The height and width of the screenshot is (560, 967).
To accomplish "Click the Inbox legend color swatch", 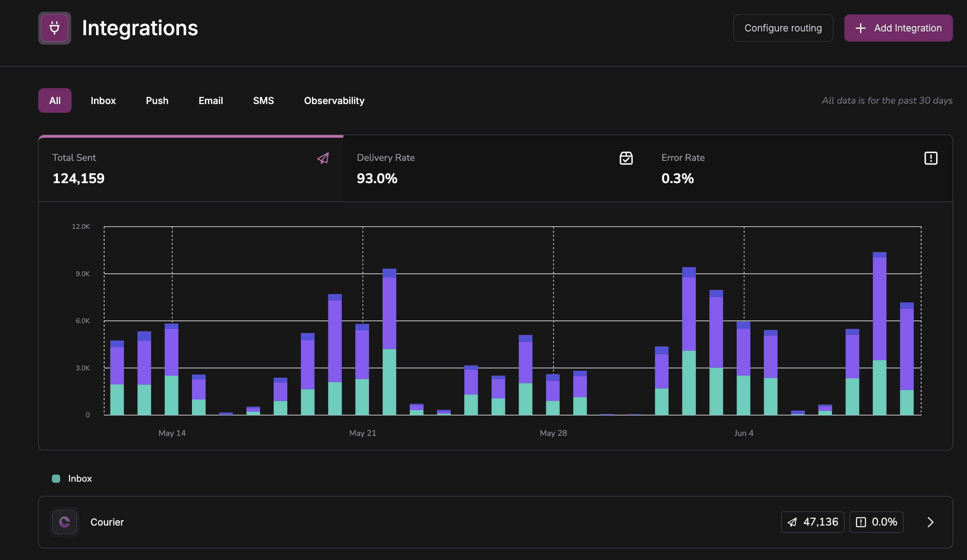I will point(56,478).
